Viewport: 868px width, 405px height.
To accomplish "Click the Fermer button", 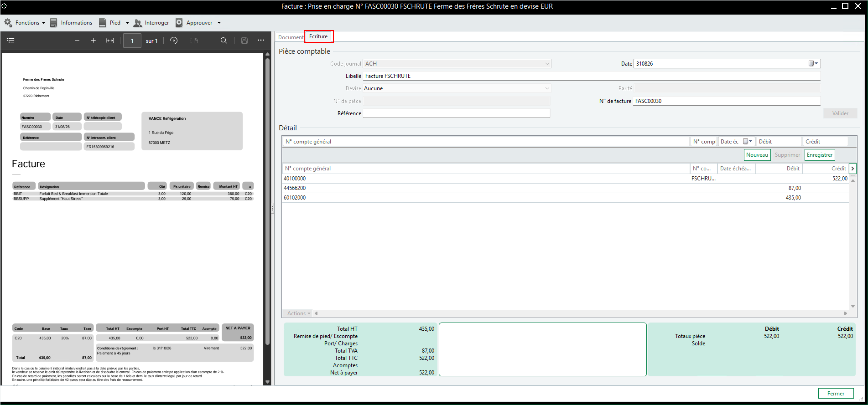I will 836,394.
